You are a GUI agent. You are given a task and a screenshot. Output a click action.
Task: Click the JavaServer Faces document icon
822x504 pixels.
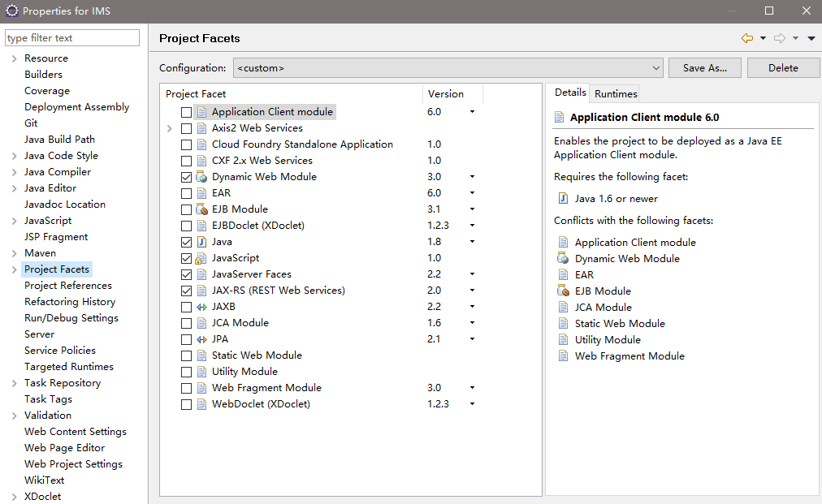(x=201, y=274)
